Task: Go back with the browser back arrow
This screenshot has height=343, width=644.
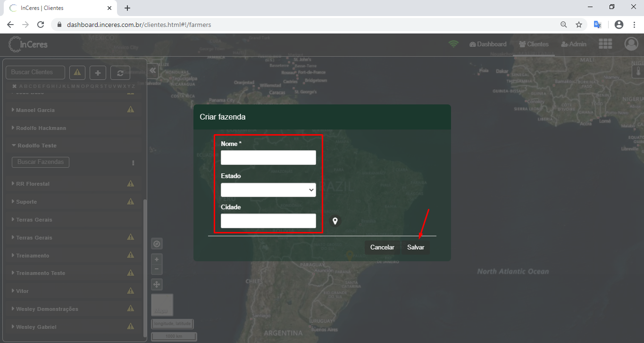Action: (10, 25)
